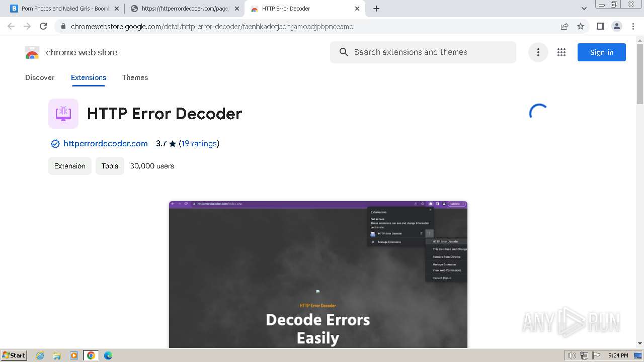
Task: Click the verified publisher badge icon
Action: point(55,144)
